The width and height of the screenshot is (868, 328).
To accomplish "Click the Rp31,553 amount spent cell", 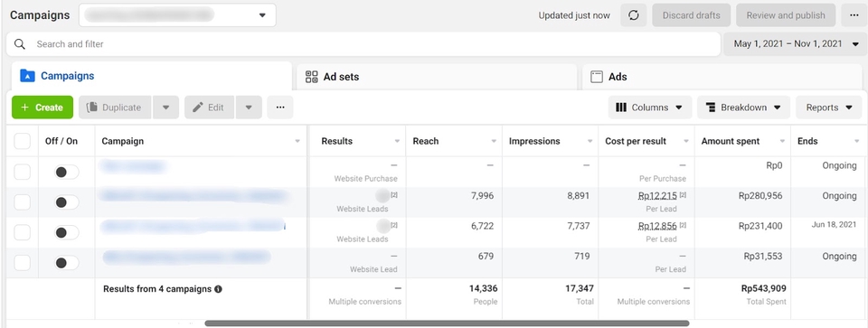I will (x=763, y=256).
